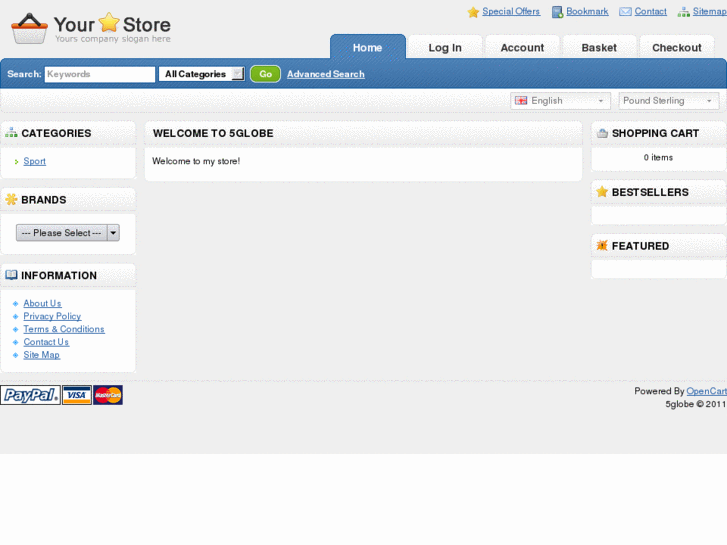Screen dimensions: 727x545
Task: Click the blue bullet beside Privacy Policy
Action: pyautogui.click(x=15, y=317)
